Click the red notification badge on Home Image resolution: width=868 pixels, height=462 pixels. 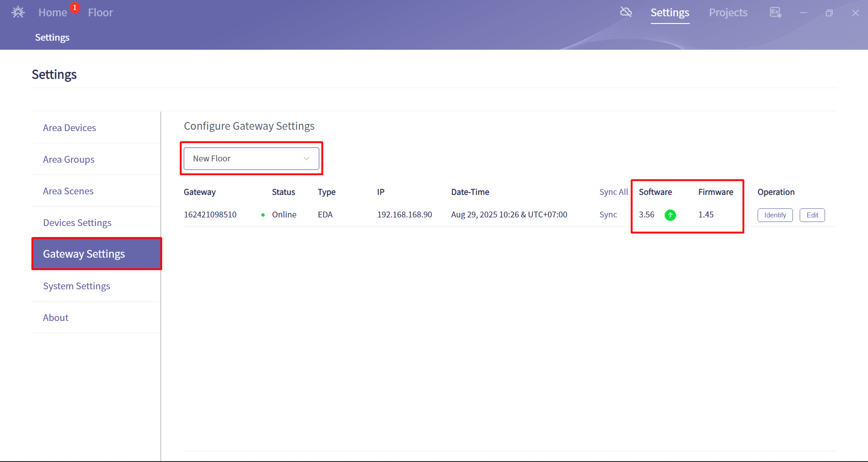click(x=75, y=8)
